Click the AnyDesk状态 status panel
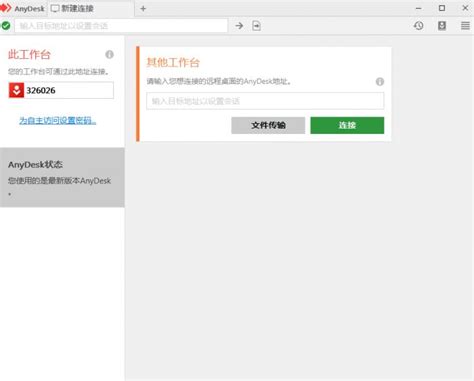 click(x=62, y=178)
